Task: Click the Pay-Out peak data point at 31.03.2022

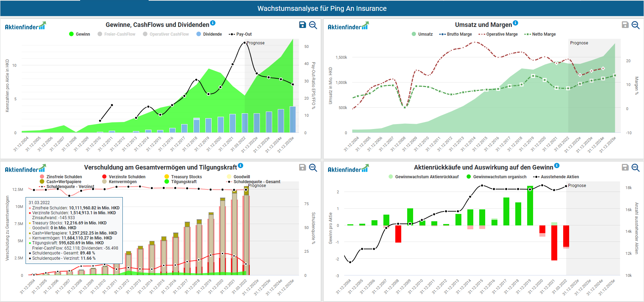Action: (x=245, y=43)
